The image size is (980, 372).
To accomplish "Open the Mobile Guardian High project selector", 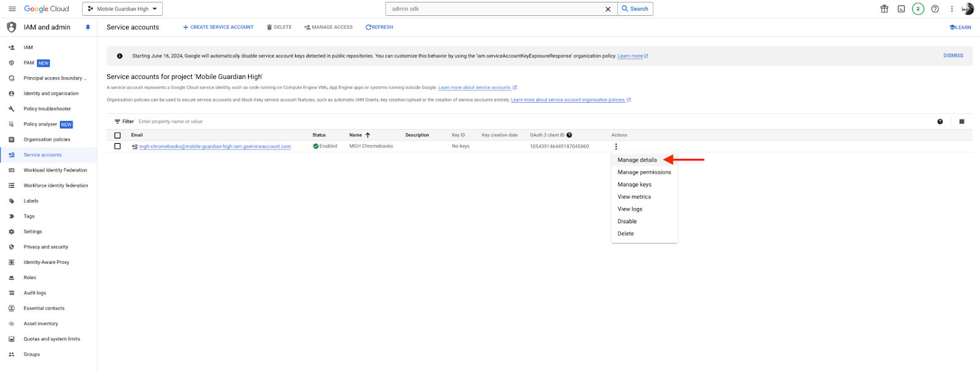I will click(x=123, y=9).
